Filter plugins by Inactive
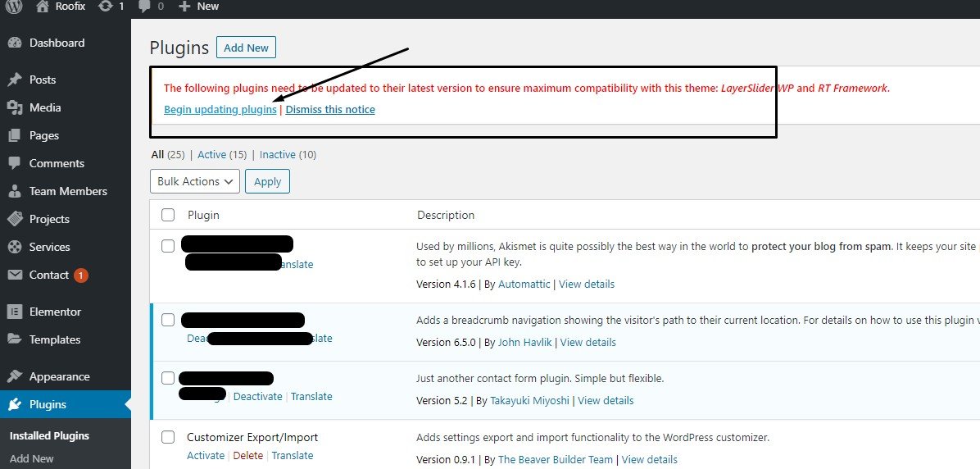Screen dimensions: 980x469 [277, 154]
